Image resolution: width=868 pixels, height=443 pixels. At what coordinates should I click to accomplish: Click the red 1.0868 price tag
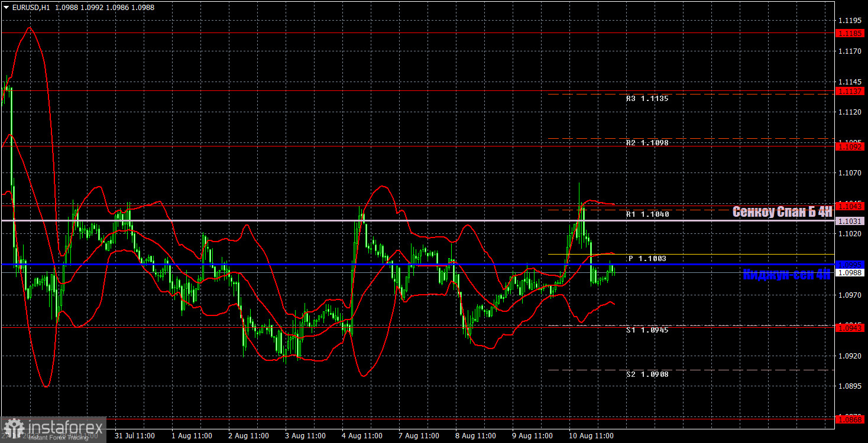[850, 419]
